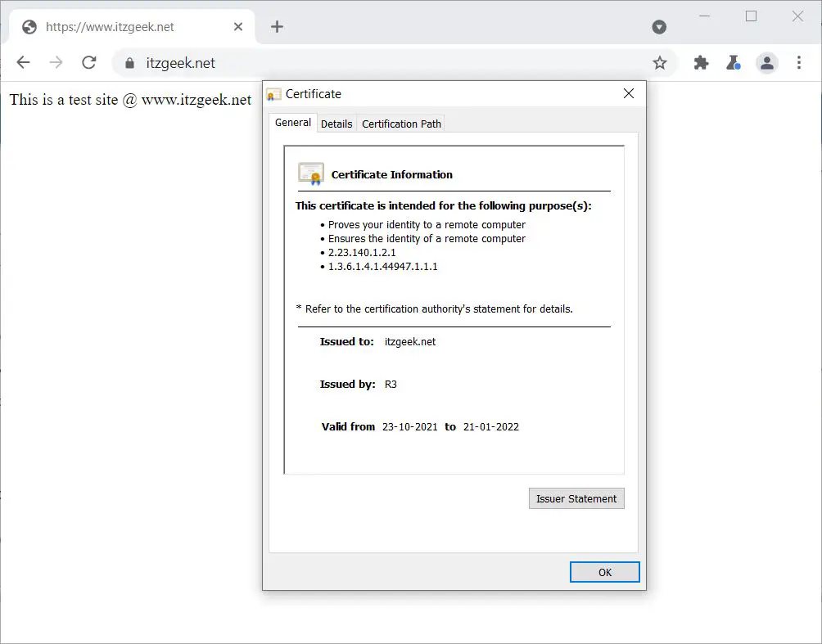822x644 pixels.
Task: Select the bullet item Proves your identity purpose
Action: [427, 224]
